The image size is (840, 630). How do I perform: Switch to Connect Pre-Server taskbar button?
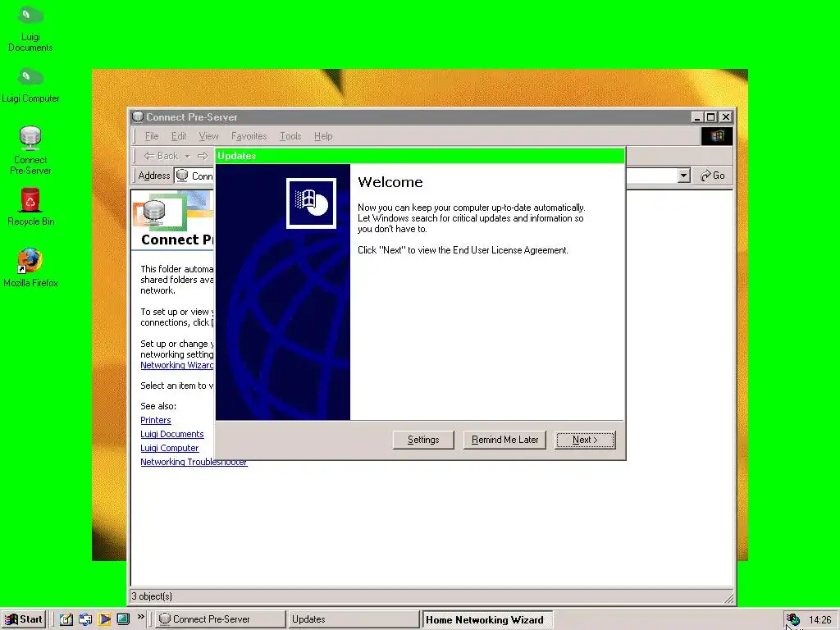(220, 619)
